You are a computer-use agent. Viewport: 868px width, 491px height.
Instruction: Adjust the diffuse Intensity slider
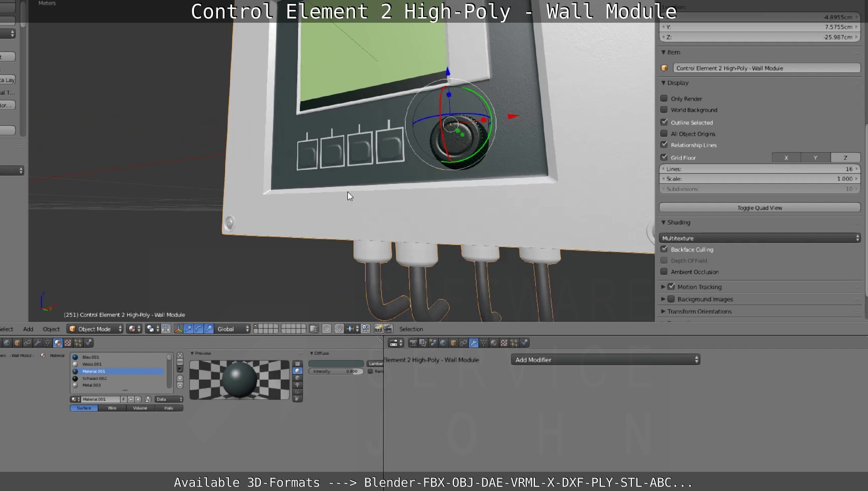pos(336,371)
